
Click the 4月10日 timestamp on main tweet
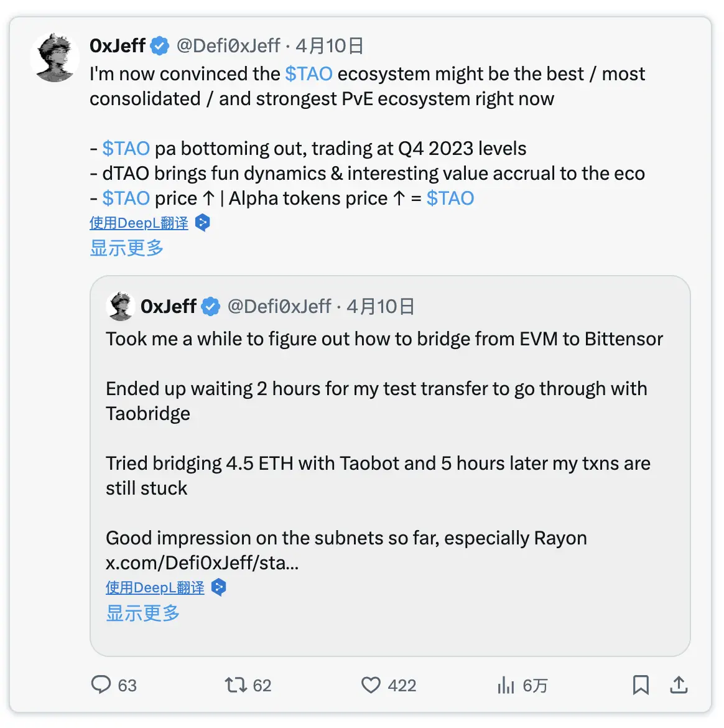[329, 45]
